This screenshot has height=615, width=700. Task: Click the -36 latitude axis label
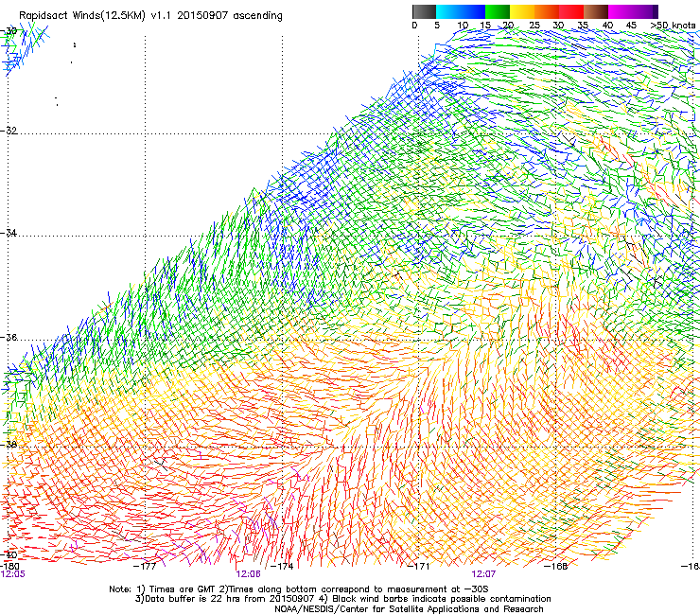9,337
